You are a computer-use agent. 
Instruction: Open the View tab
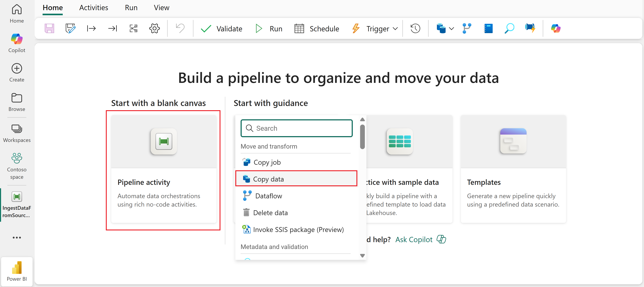tap(162, 8)
